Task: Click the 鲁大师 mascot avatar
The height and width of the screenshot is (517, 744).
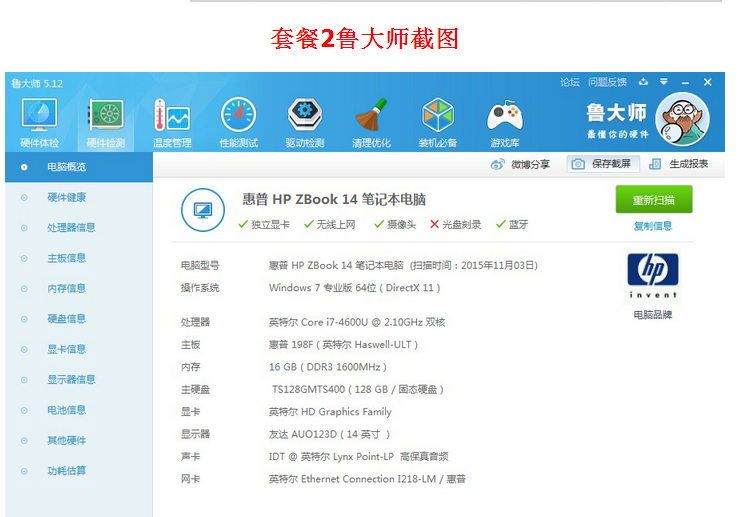Action: point(682,119)
